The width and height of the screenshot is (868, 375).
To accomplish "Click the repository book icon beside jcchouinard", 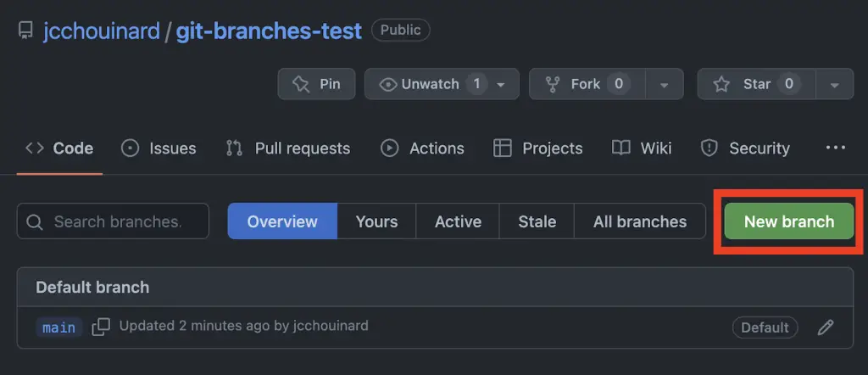I will [25, 30].
